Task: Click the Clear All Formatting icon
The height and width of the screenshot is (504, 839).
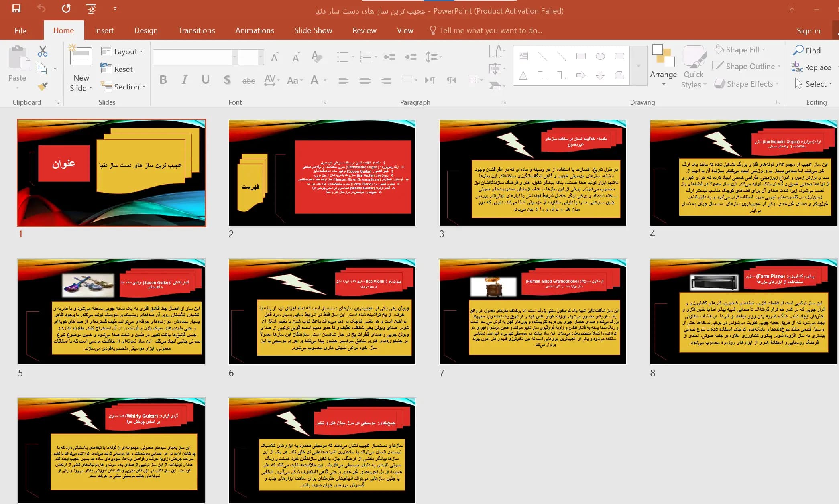Action: 317,57
